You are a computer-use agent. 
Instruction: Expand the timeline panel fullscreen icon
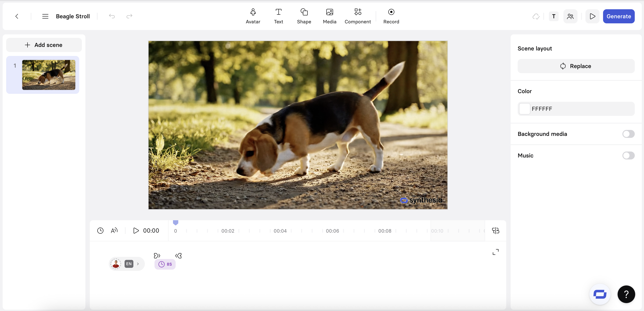point(495,252)
